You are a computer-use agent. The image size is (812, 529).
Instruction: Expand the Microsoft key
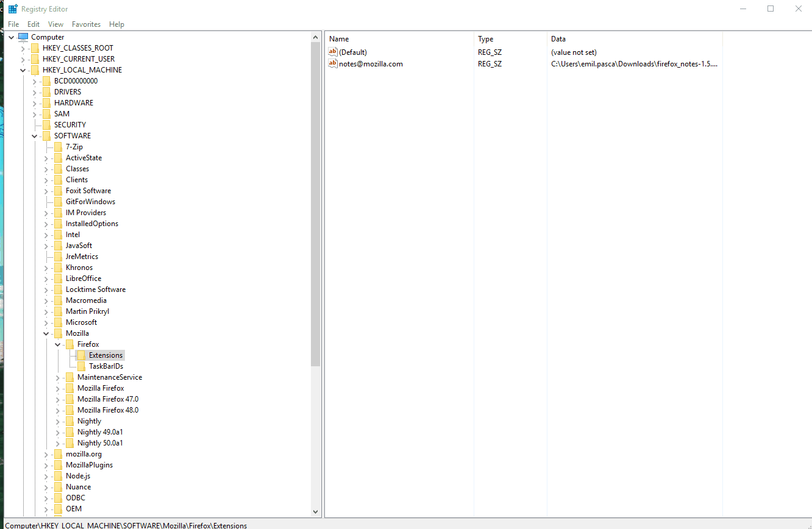tap(46, 322)
